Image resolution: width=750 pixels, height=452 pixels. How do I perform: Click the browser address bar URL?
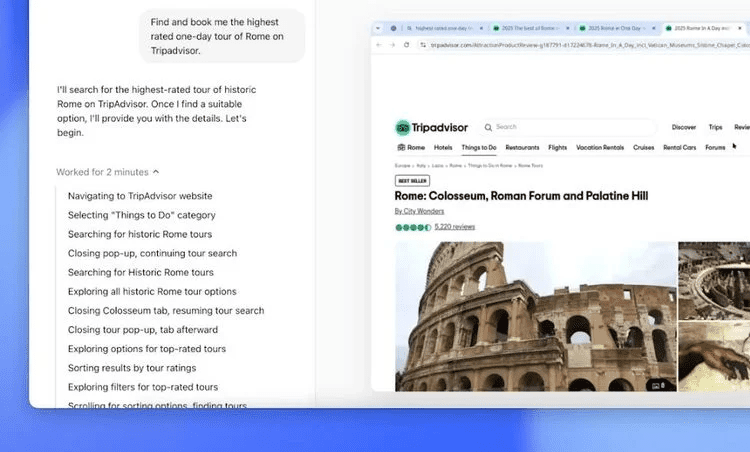pyautogui.click(x=580, y=45)
